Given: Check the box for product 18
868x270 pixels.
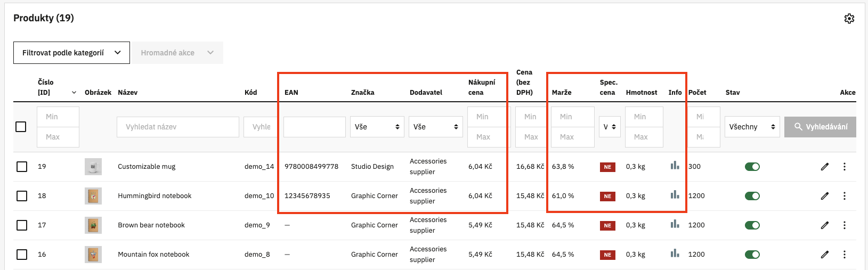Looking at the screenshot, I should pos(22,196).
